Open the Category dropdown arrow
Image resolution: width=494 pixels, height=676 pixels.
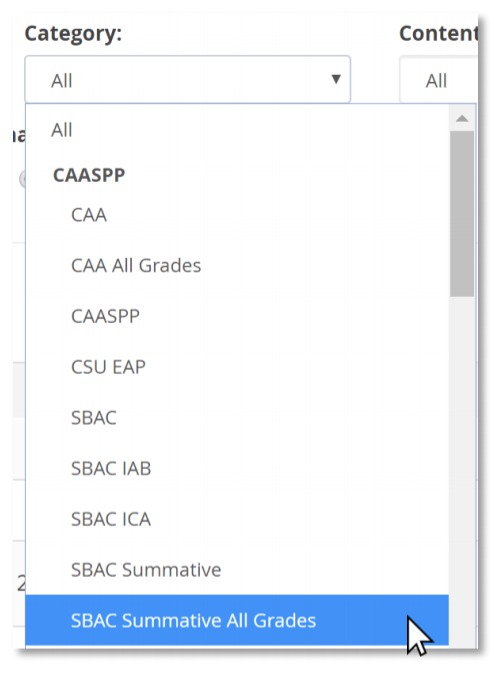coord(336,79)
